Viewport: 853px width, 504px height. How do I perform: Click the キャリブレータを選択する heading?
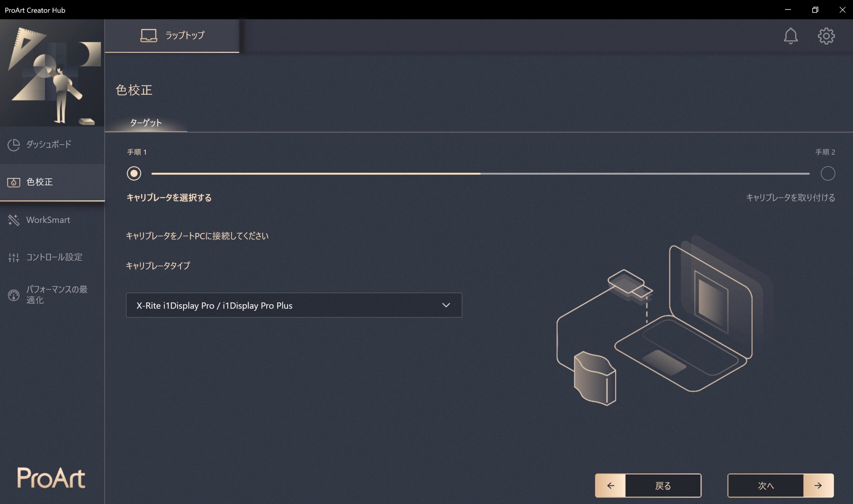[x=169, y=198]
